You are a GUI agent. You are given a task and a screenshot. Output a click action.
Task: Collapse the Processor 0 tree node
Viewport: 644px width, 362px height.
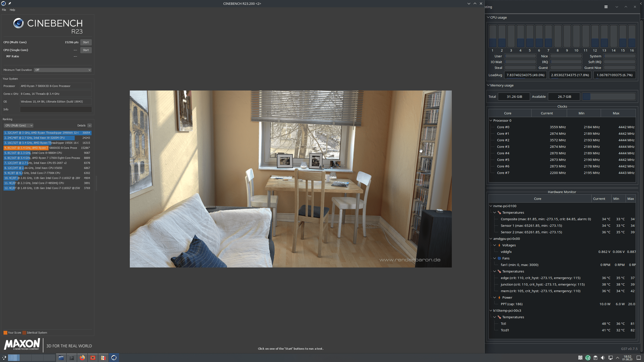(x=491, y=120)
